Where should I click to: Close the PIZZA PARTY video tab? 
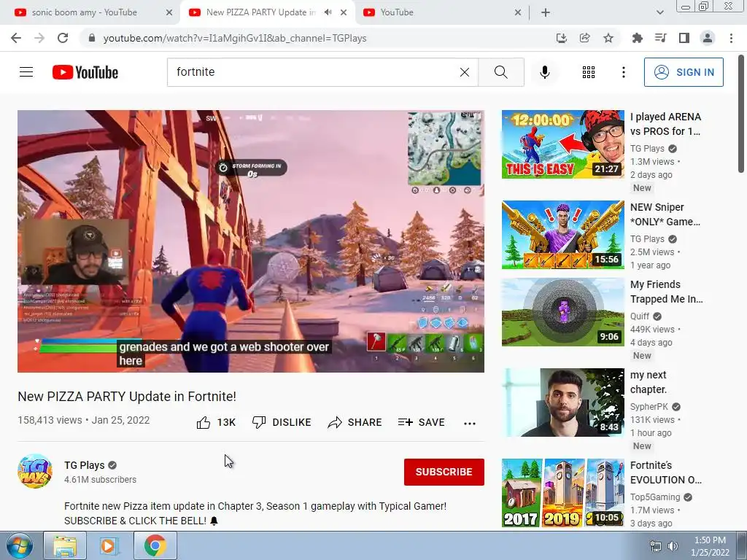(344, 12)
